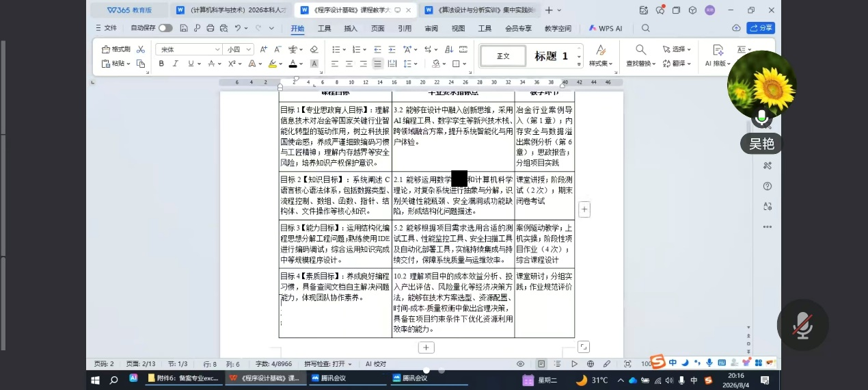Open the WPS AI panel
The image size is (868, 390).
[x=606, y=29]
